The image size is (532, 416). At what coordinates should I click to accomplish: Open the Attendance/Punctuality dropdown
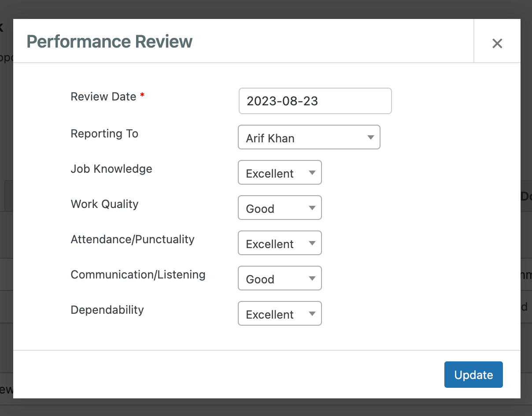280,243
